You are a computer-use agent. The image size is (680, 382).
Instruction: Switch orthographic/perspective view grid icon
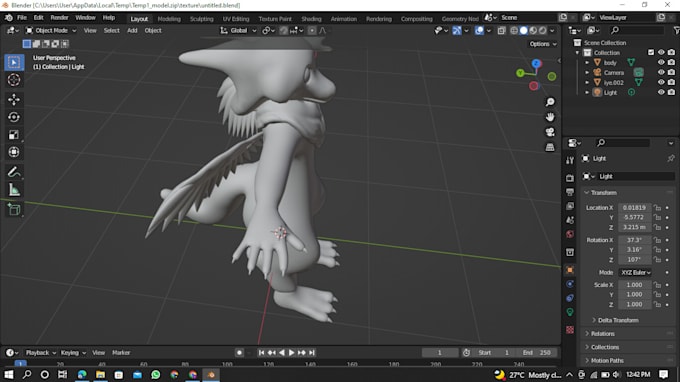click(550, 147)
